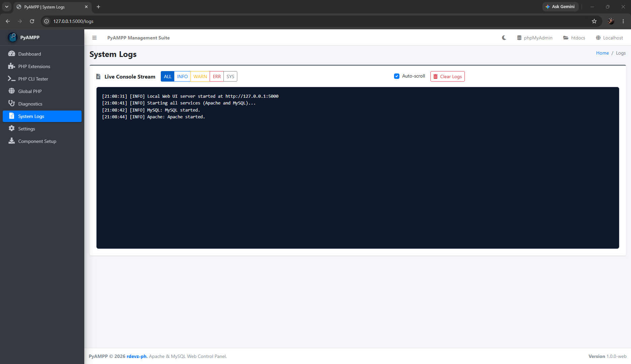Toggle dark mode with the moon icon
The height and width of the screenshot is (364, 631).
[x=504, y=38]
